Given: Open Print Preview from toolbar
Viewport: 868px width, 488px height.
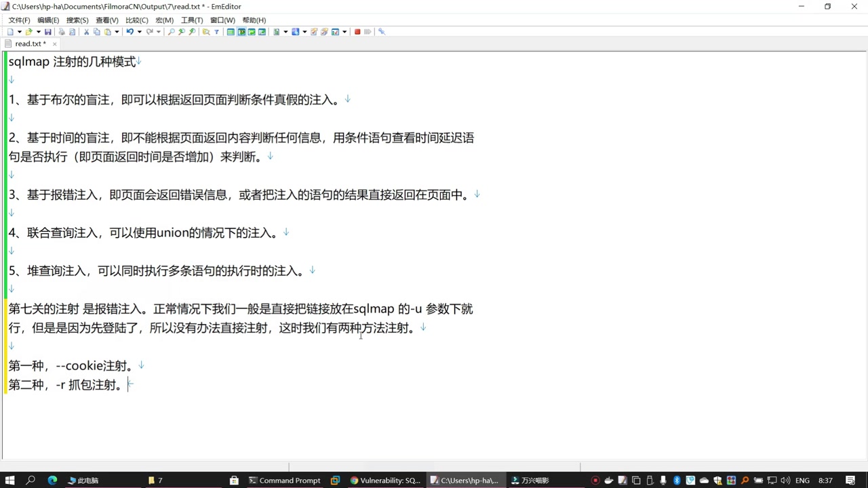Looking at the screenshot, I should [73, 32].
